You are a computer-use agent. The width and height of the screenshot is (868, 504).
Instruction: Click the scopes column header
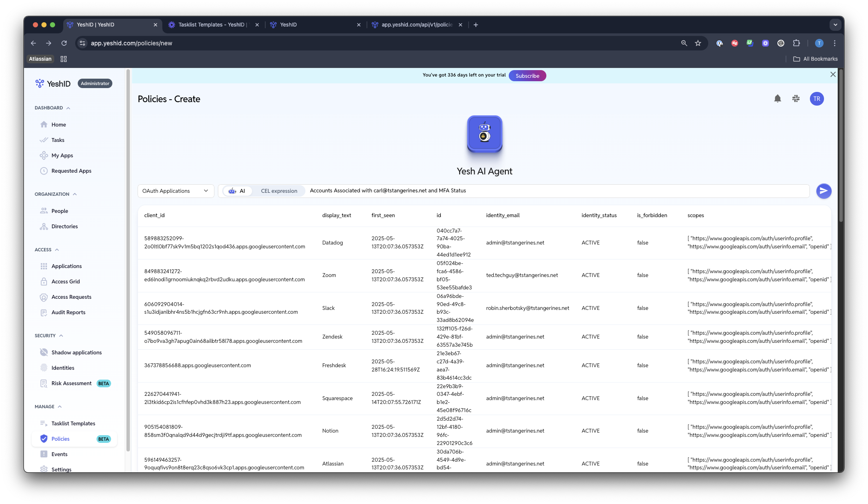[x=695, y=215]
